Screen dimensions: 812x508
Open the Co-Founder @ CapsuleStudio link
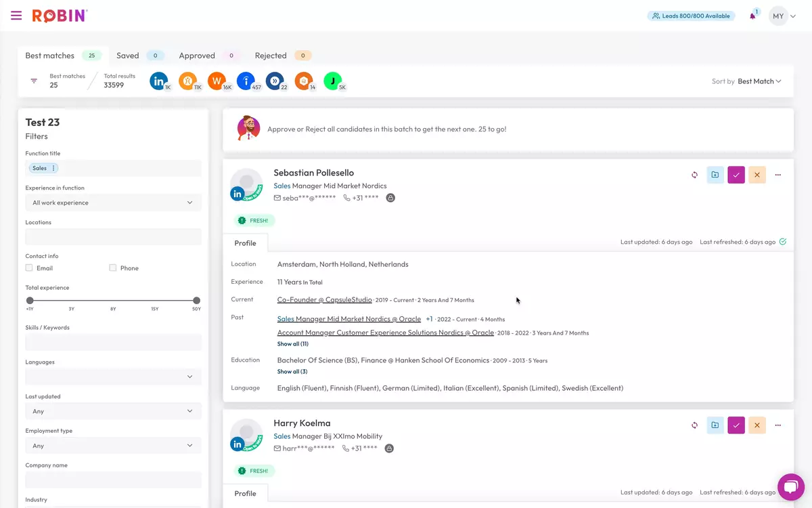pos(324,299)
